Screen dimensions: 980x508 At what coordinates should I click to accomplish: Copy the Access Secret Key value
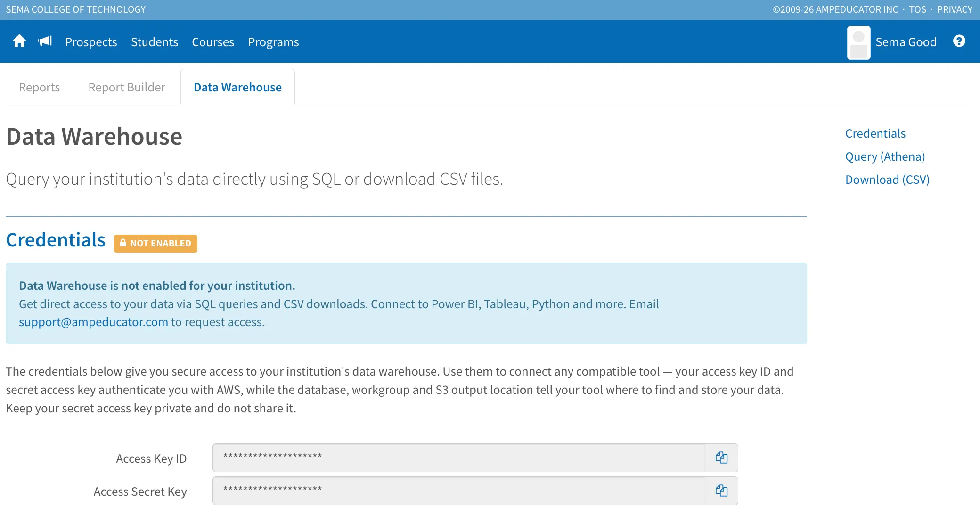click(x=721, y=491)
